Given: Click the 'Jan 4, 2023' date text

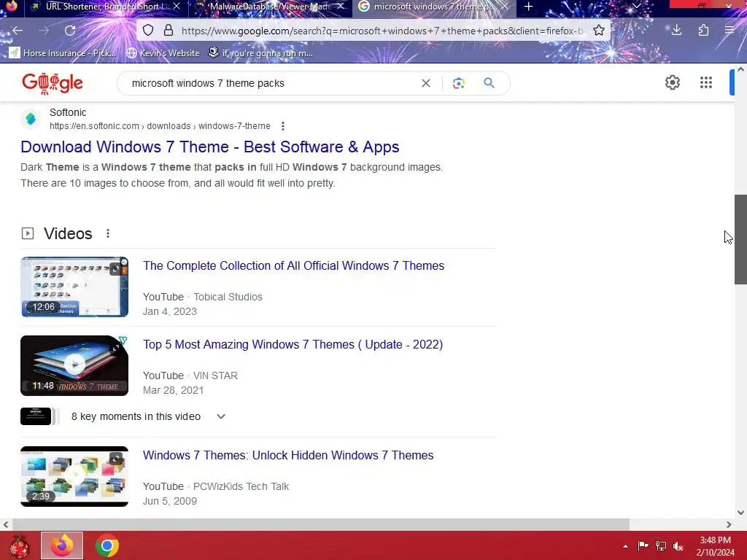Looking at the screenshot, I should pyautogui.click(x=169, y=311).
